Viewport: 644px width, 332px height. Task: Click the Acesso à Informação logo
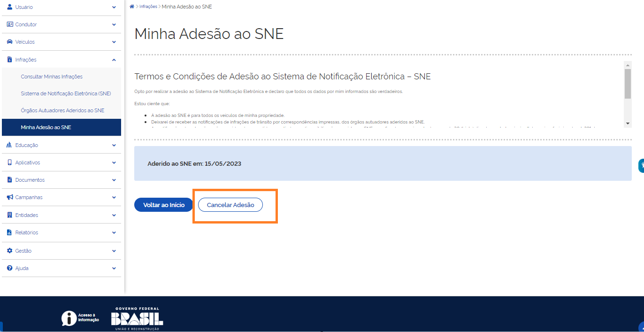point(80,318)
